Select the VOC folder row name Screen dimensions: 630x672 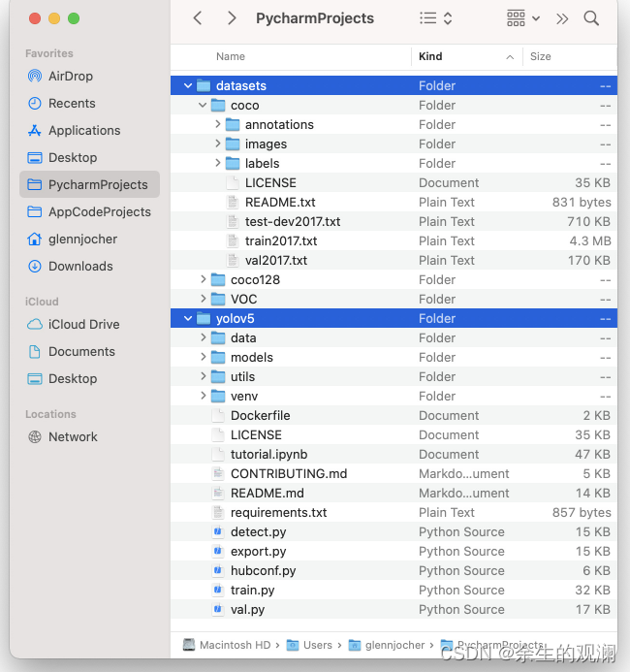(x=243, y=299)
